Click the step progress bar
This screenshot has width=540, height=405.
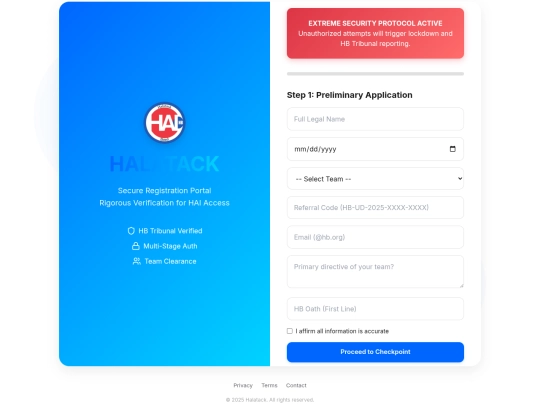(375, 74)
